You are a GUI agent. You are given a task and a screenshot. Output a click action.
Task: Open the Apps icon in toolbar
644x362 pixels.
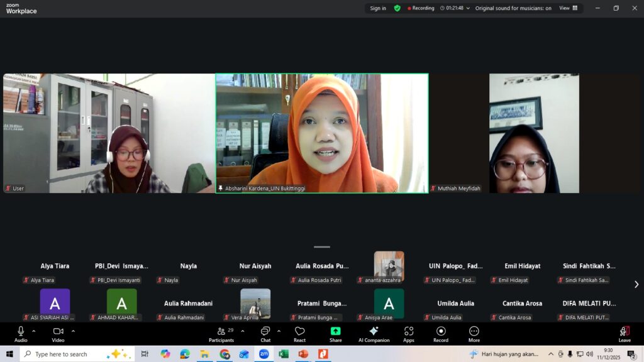tap(409, 334)
